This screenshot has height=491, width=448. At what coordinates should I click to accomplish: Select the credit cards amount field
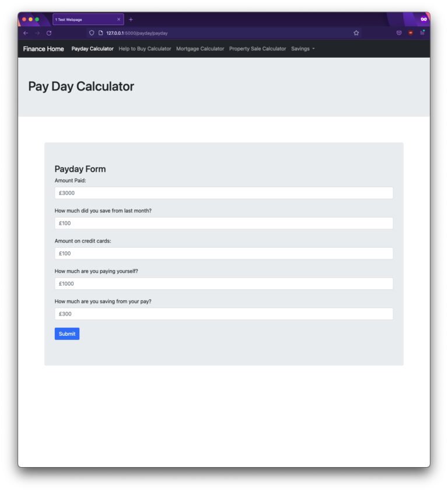coord(223,253)
